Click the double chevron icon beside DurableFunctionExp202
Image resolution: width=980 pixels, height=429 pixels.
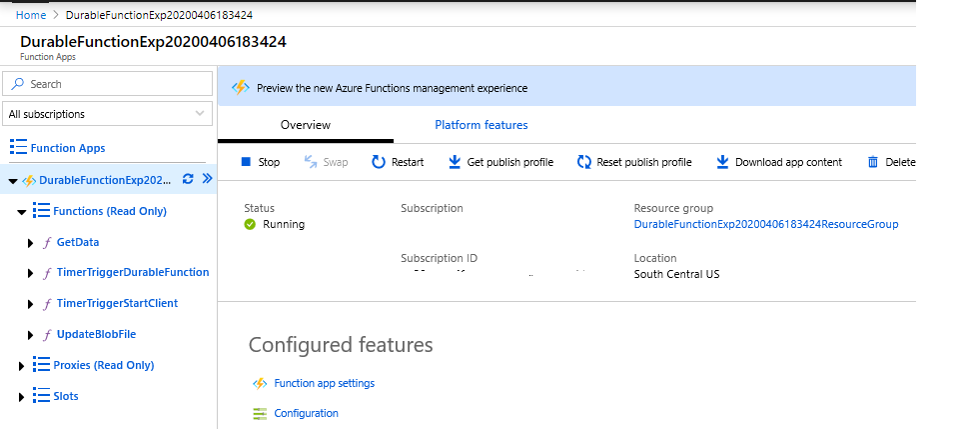(x=208, y=179)
